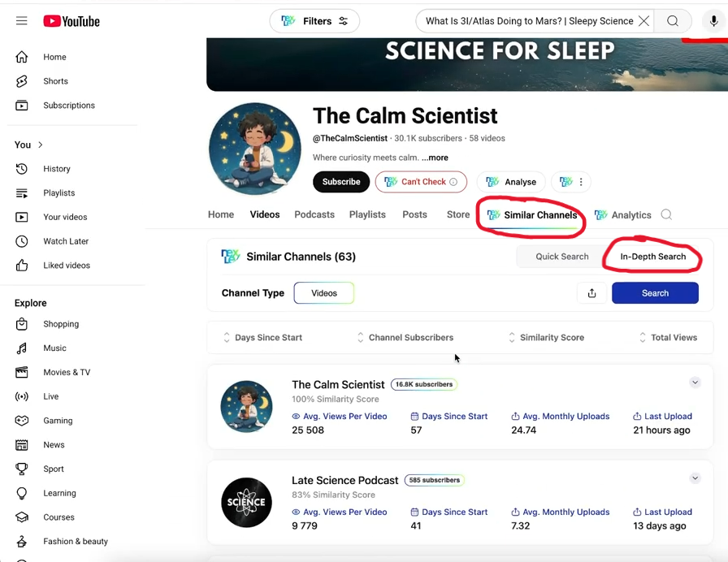Viewport: 728px width, 562px height.
Task: Open the Shorts sidebar icon
Action: [22, 81]
